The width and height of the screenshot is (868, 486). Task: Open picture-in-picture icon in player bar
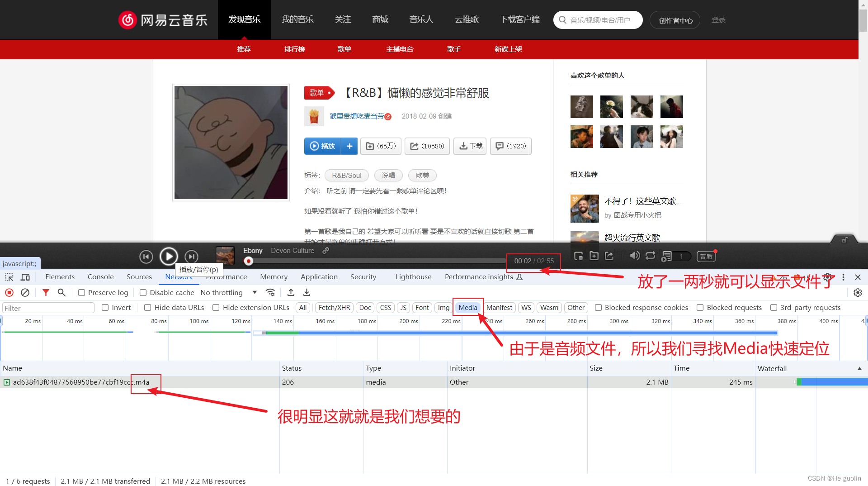(x=578, y=256)
